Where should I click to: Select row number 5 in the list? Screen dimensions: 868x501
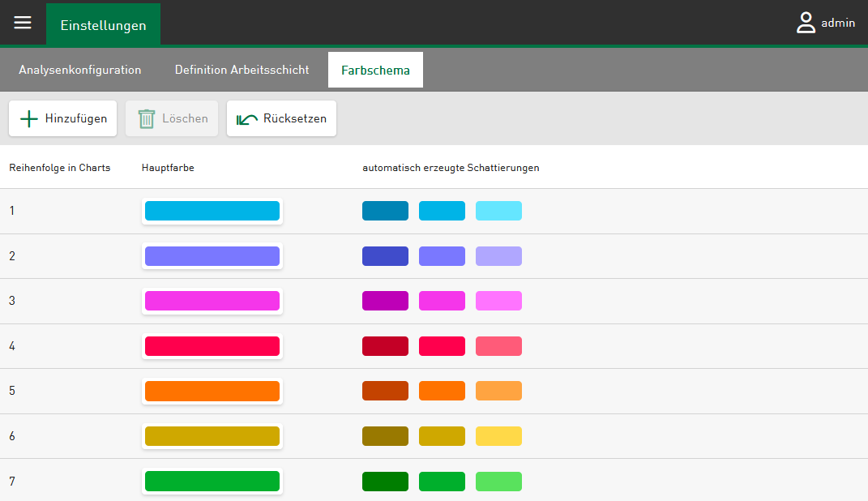(12, 391)
